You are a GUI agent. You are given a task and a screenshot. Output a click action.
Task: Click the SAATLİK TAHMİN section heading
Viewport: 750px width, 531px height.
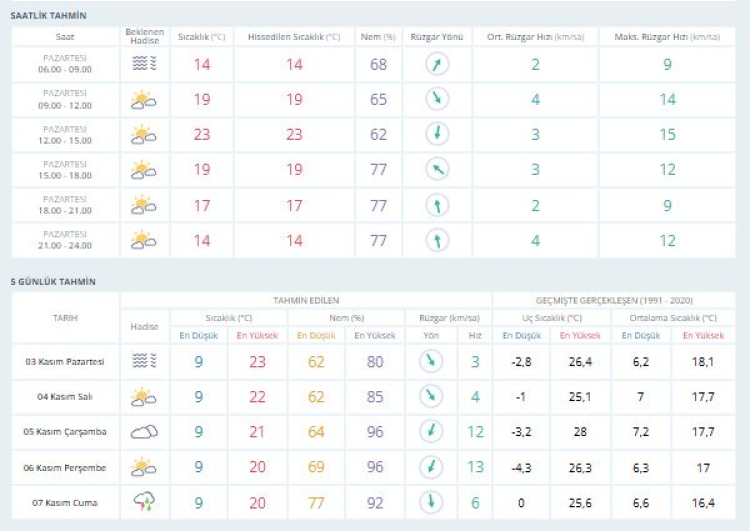click(x=48, y=17)
